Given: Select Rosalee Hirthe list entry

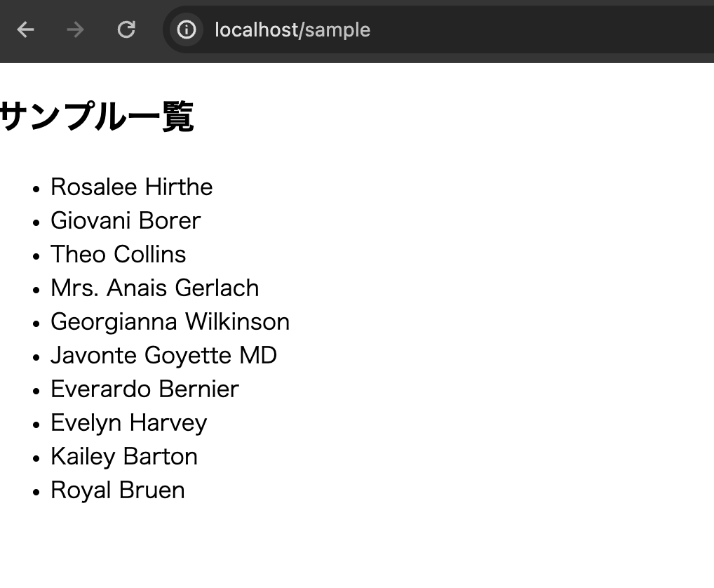Looking at the screenshot, I should click(x=131, y=187).
